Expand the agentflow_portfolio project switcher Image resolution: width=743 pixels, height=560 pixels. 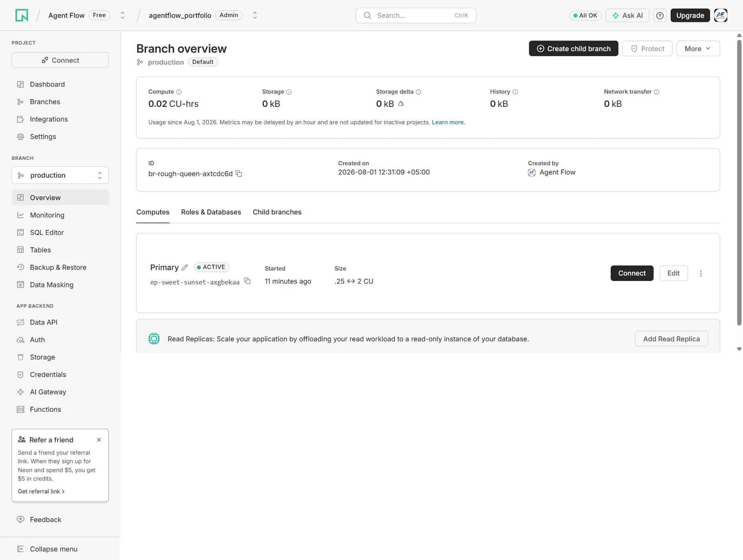click(x=255, y=15)
